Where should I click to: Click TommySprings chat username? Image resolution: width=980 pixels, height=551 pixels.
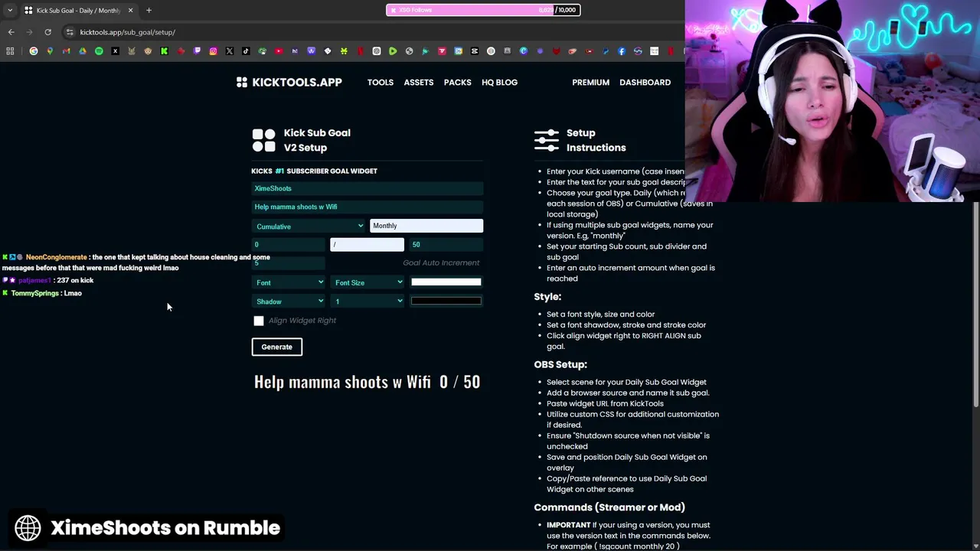(35, 293)
